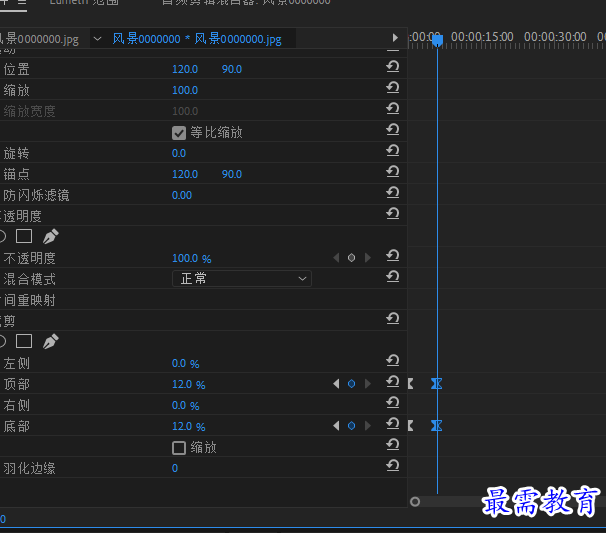Reset the 防闪烁滤镜 parameter
The height and width of the screenshot is (533, 606).
[x=393, y=192]
